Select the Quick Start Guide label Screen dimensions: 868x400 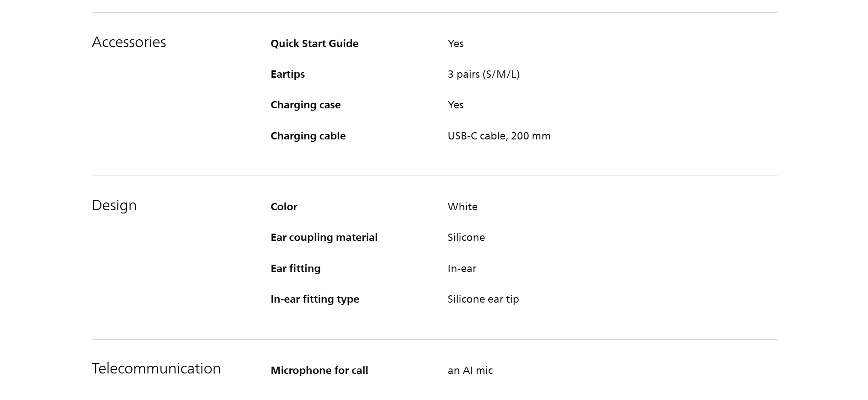[x=314, y=43]
